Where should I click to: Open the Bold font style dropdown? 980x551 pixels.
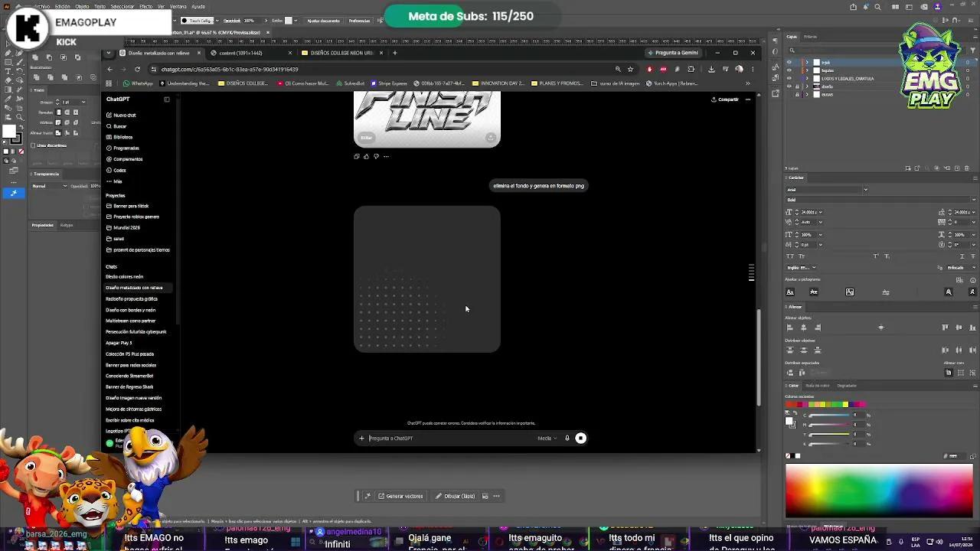coord(974,200)
